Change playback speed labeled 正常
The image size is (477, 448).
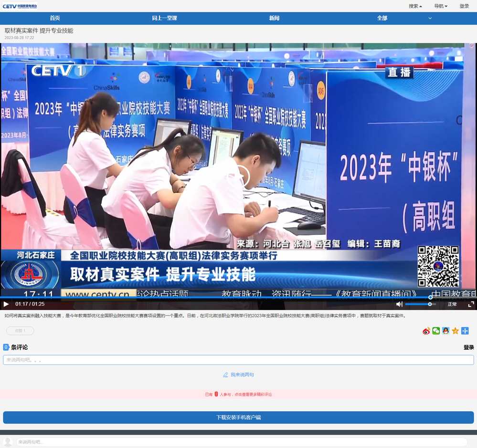pyautogui.click(x=452, y=304)
